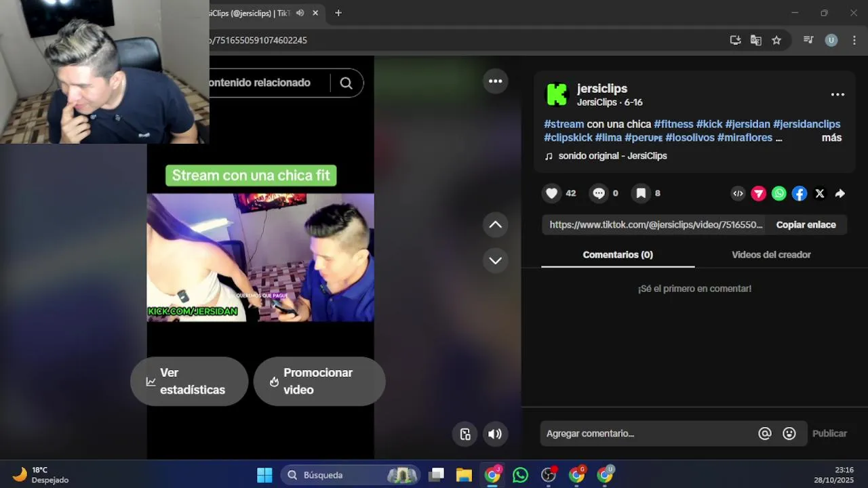Open the #jersidanclips hashtag link

(x=806, y=124)
